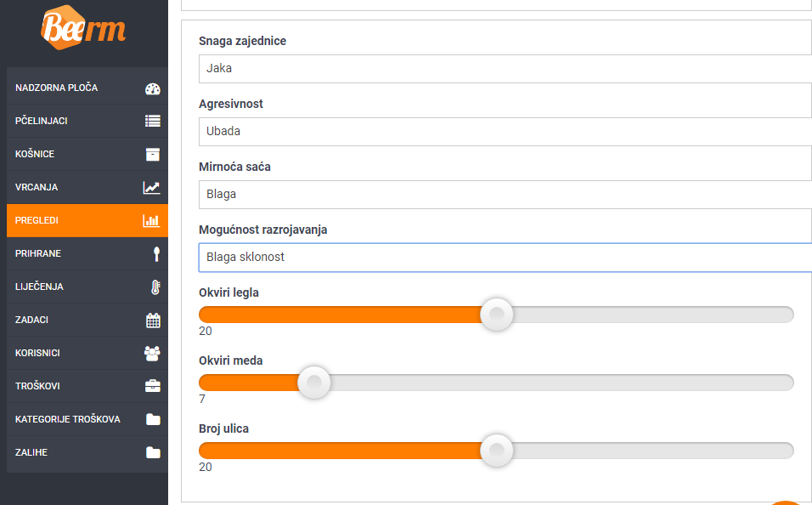Open the Kategorije troškova menu item
812x505 pixels.
point(87,419)
